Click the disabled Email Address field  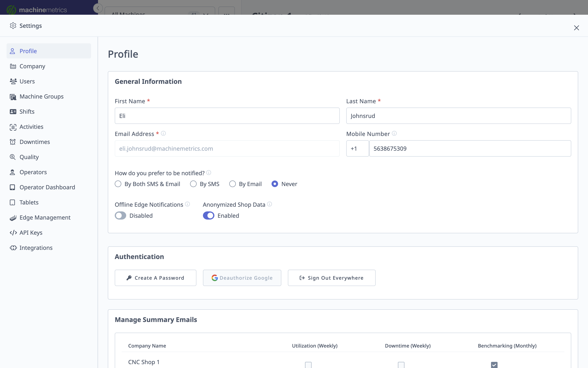[227, 148]
